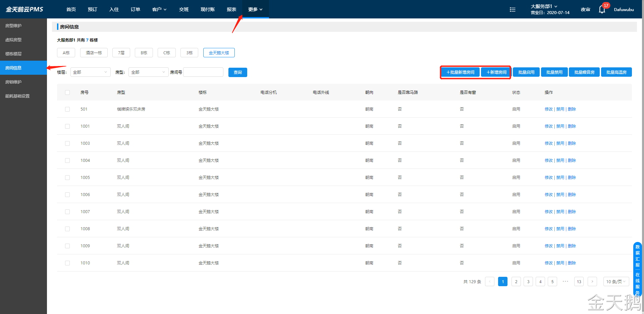This screenshot has height=314, width=644.
Task: Open the 交班 top menu
Action: click(184, 9)
